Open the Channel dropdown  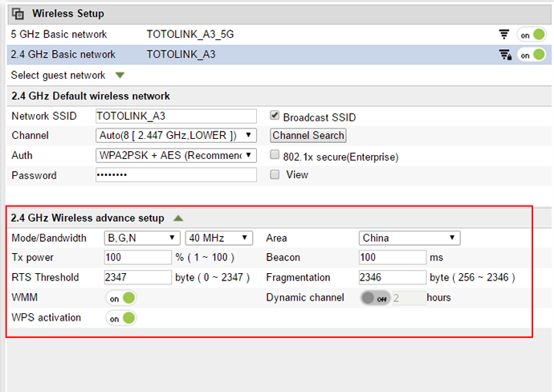pyautogui.click(x=176, y=136)
